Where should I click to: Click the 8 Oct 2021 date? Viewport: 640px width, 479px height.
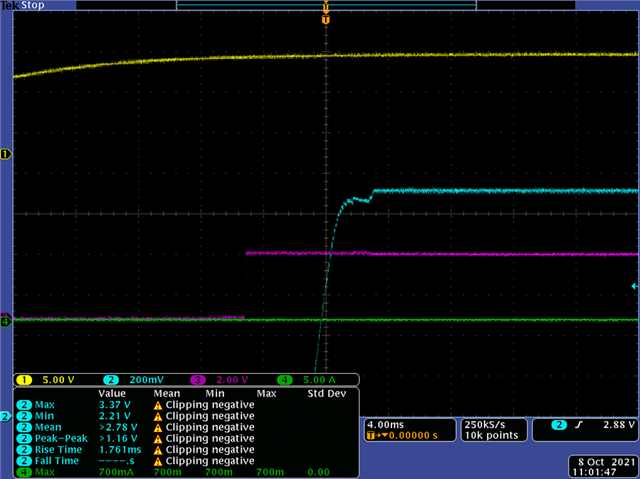607,462
